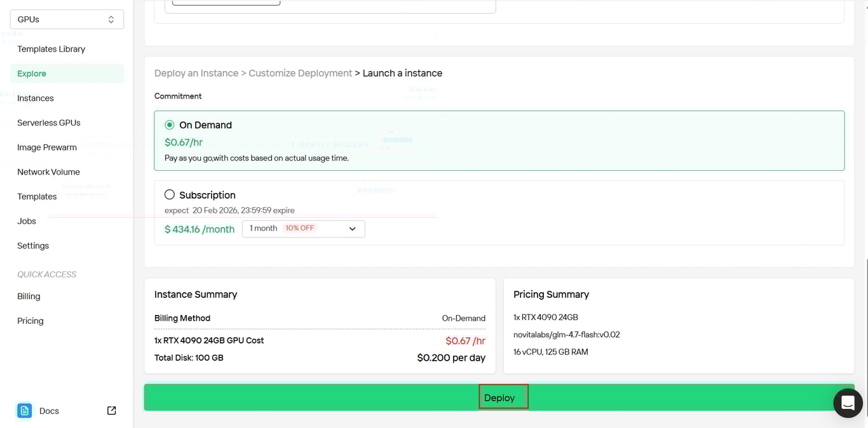Click the green Deploy button
The width and height of the screenshot is (868, 428).
499,398
